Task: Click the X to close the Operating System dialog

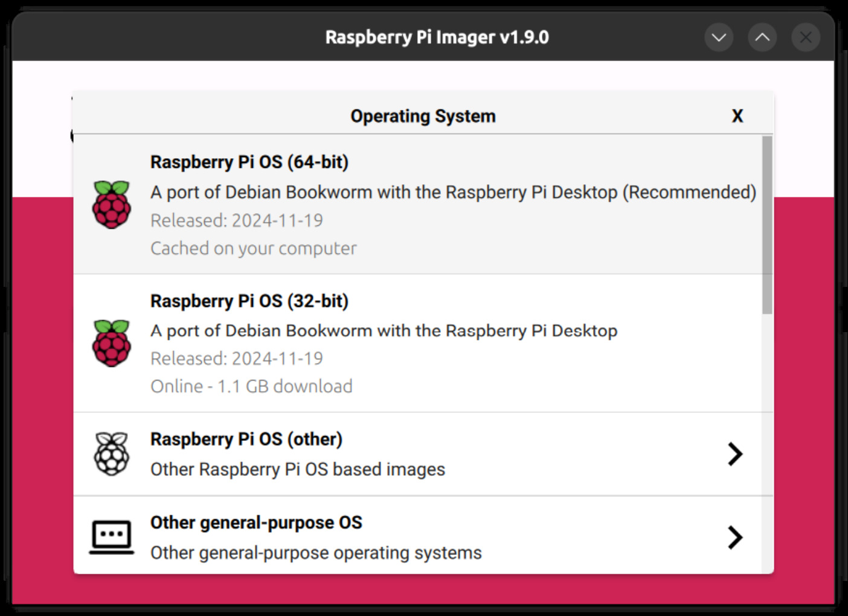Action: click(x=737, y=115)
